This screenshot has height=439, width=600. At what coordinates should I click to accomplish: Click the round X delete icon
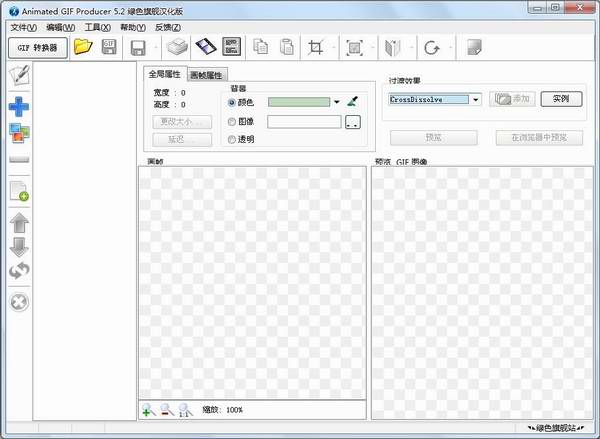coord(19,302)
